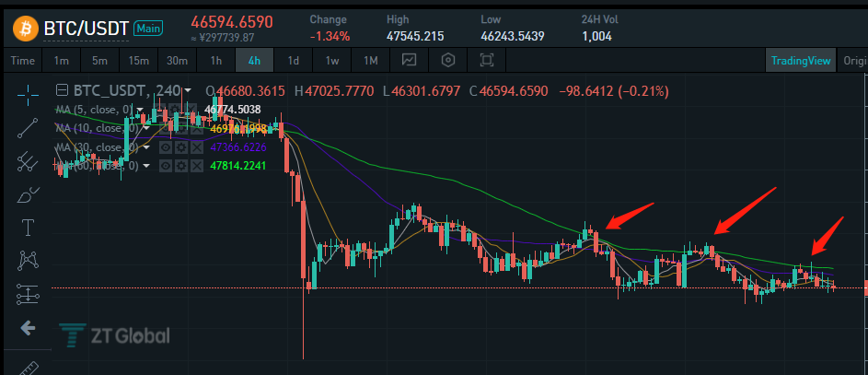Select the trend line drawing tool
868x375 pixels.
tap(28, 128)
